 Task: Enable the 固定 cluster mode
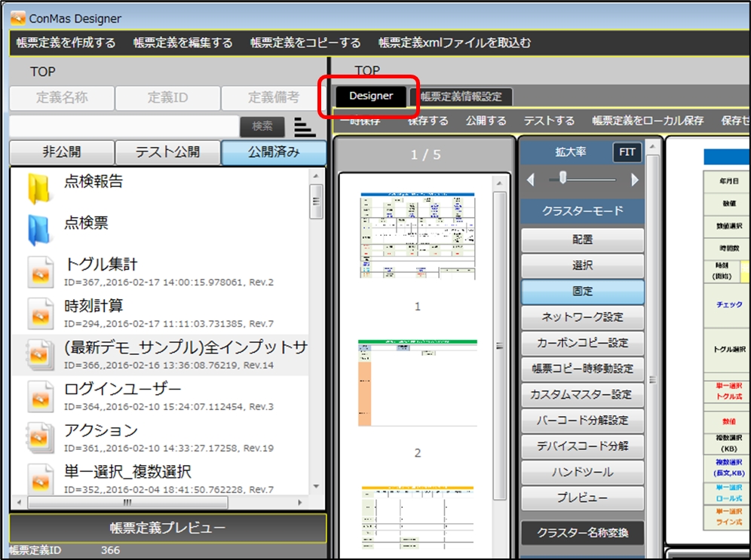pos(582,291)
